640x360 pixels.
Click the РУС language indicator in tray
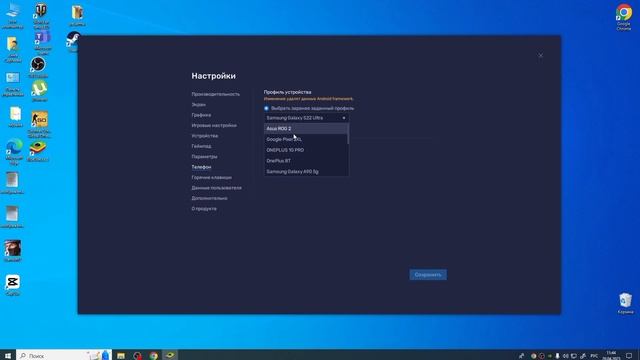pos(594,356)
